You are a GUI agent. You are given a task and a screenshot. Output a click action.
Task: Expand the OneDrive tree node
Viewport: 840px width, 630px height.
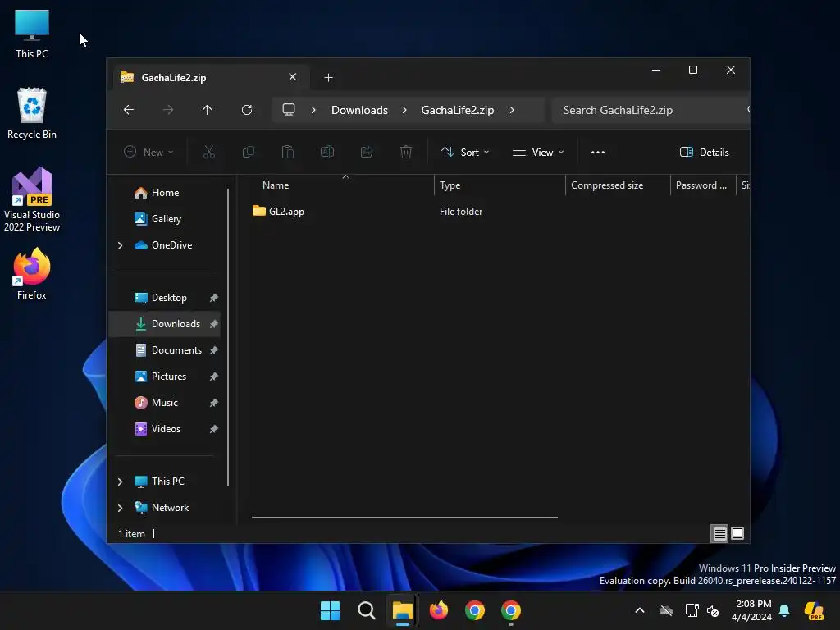tap(120, 245)
